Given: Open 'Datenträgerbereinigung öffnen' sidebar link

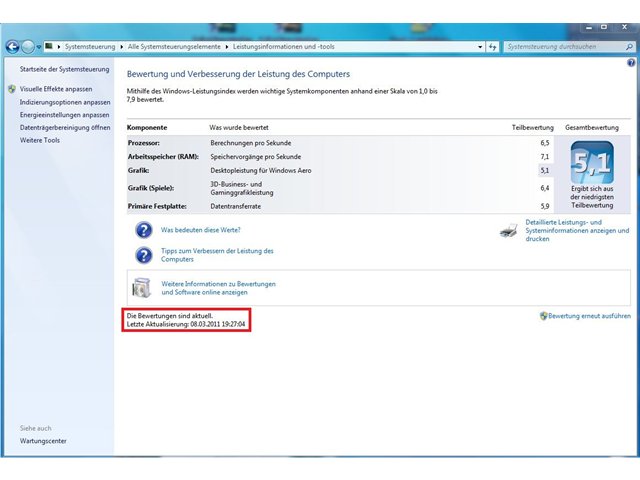Looking at the screenshot, I should pos(65,128).
